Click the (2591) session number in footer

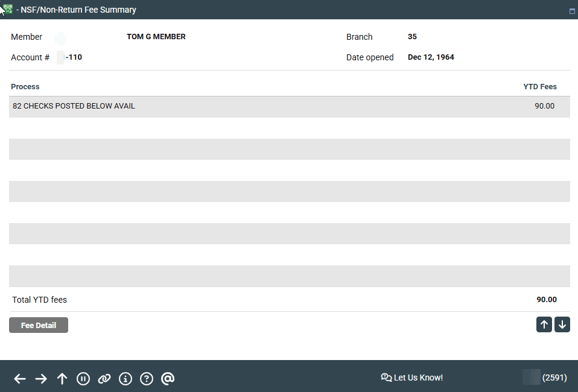point(554,378)
